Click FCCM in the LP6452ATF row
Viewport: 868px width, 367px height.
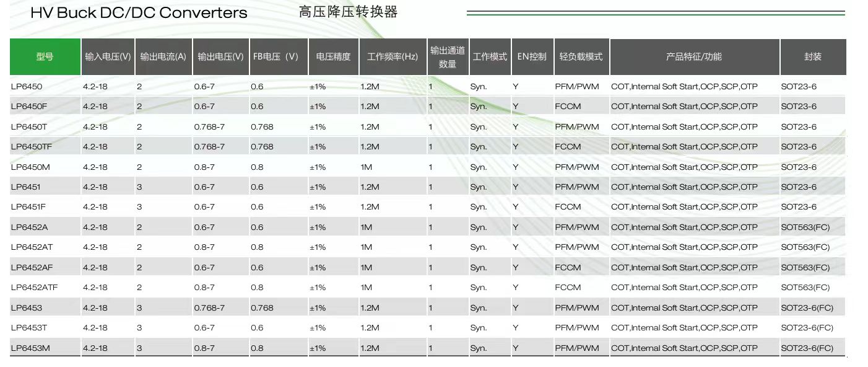pyautogui.click(x=568, y=288)
